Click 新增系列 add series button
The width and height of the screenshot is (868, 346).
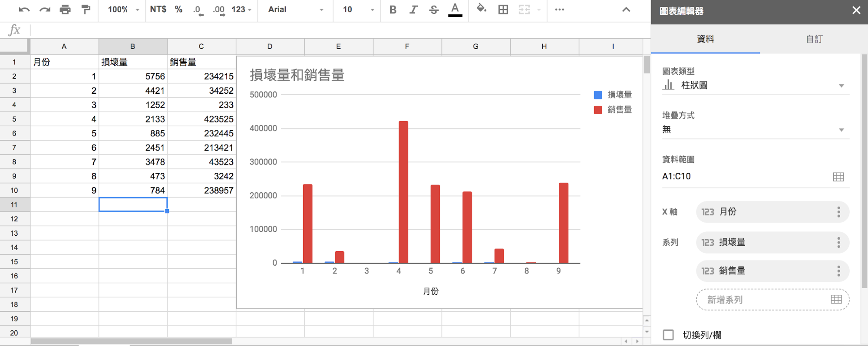pos(772,300)
